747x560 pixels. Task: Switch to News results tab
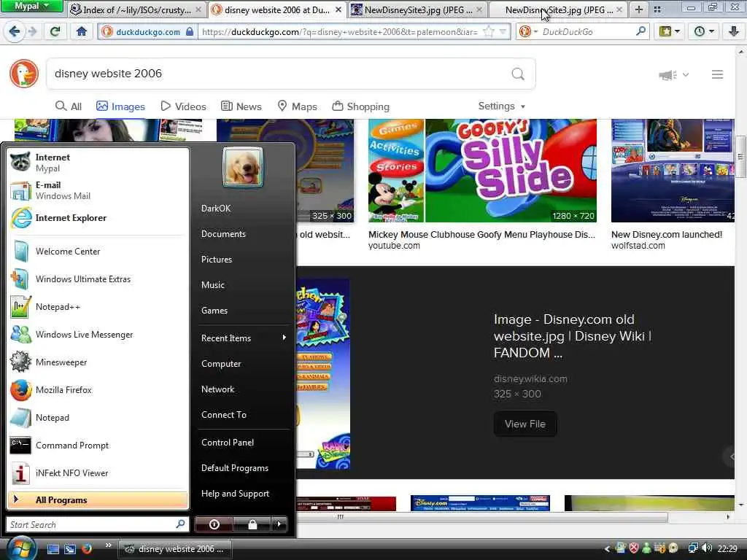pos(241,106)
